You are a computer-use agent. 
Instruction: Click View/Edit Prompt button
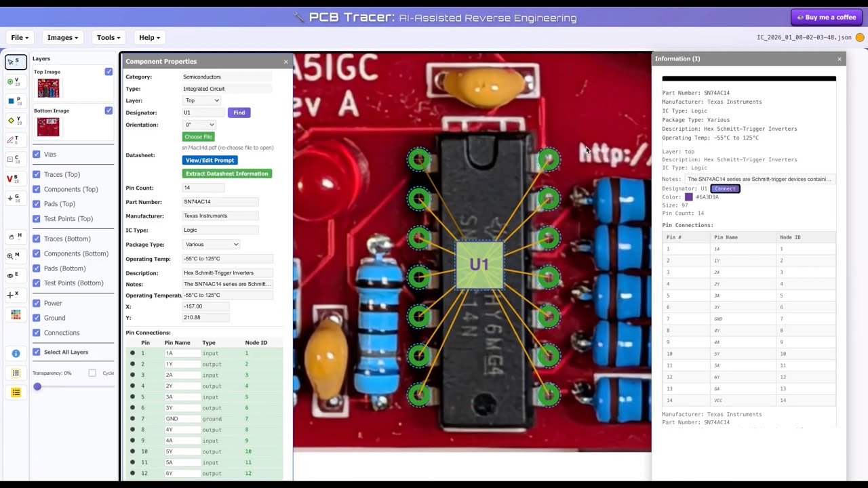point(210,160)
